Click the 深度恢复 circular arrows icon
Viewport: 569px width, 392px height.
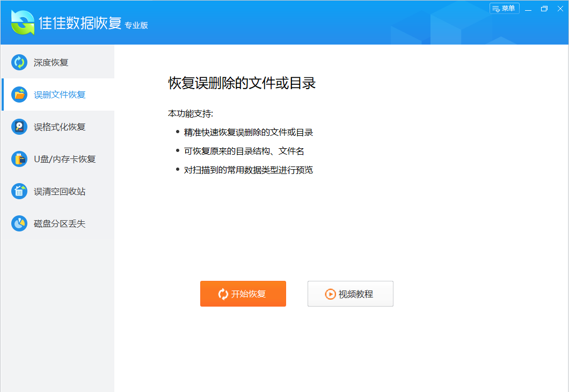19,62
